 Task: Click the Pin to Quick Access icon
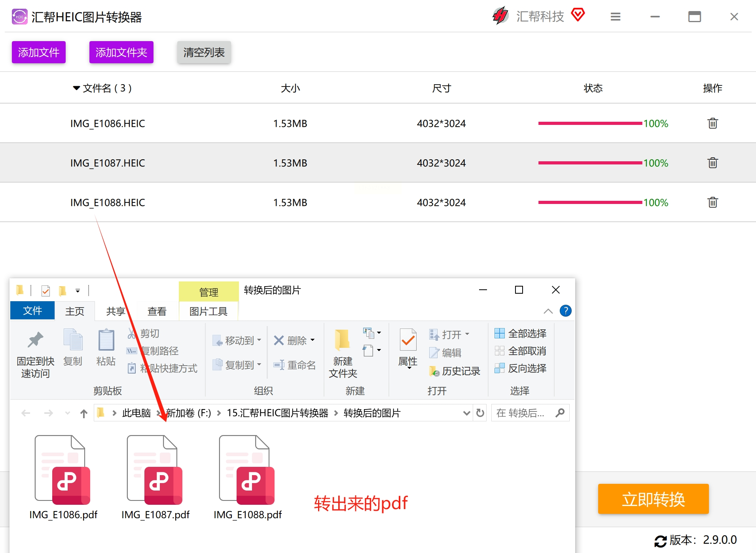click(35, 340)
